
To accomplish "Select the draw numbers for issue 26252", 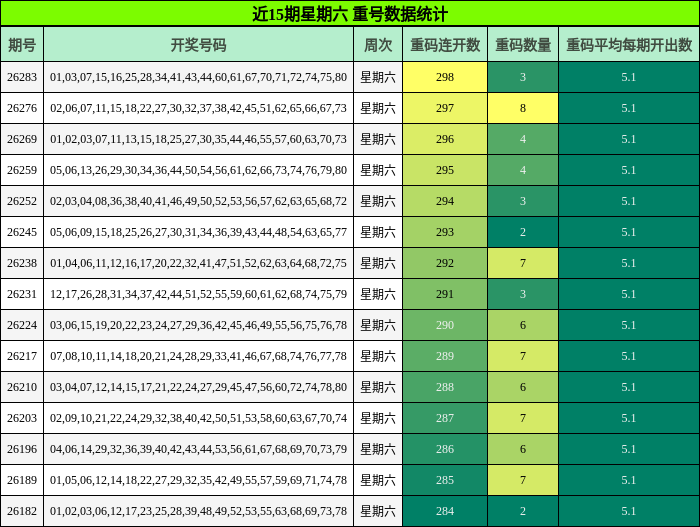I will click(x=199, y=201).
